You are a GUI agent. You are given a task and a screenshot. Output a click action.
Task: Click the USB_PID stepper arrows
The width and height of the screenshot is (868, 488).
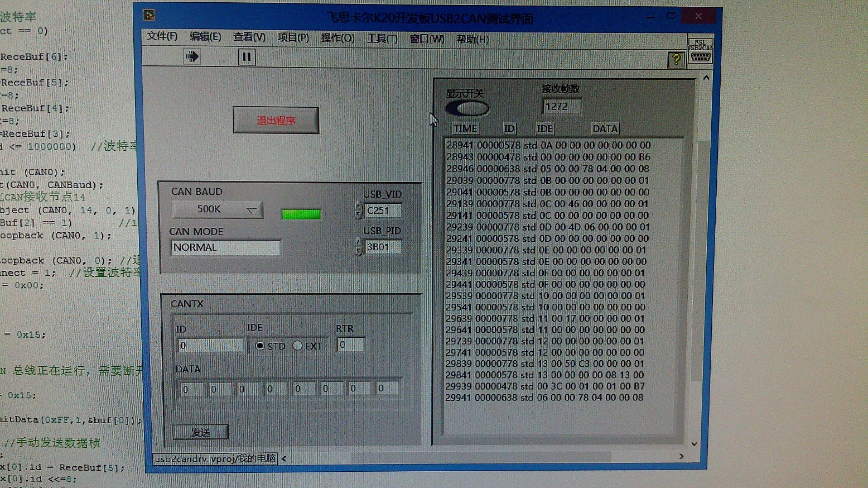click(359, 247)
